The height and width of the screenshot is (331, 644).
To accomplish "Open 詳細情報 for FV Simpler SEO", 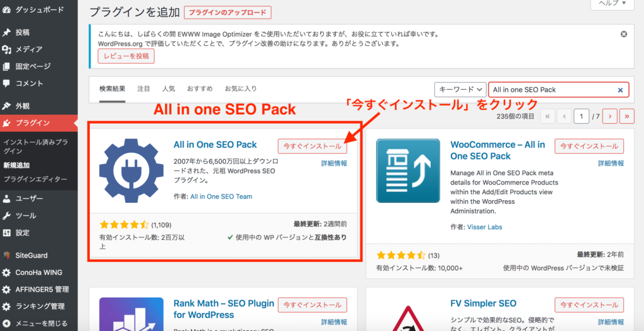I will [611, 322].
